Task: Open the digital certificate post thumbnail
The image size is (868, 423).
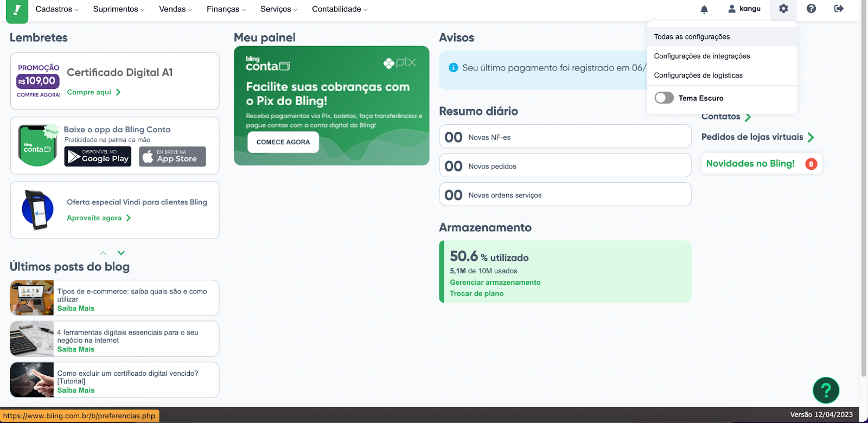Action: point(32,380)
